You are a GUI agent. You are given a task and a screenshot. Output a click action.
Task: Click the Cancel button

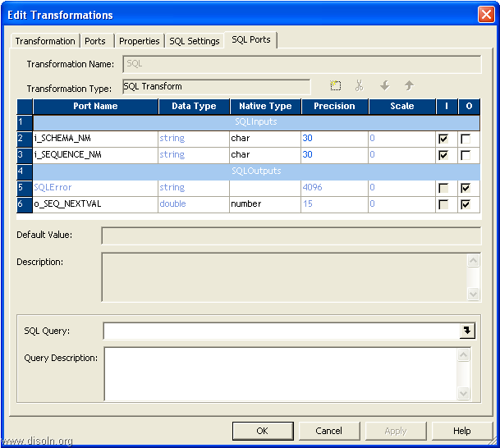[x=328, y=431]
